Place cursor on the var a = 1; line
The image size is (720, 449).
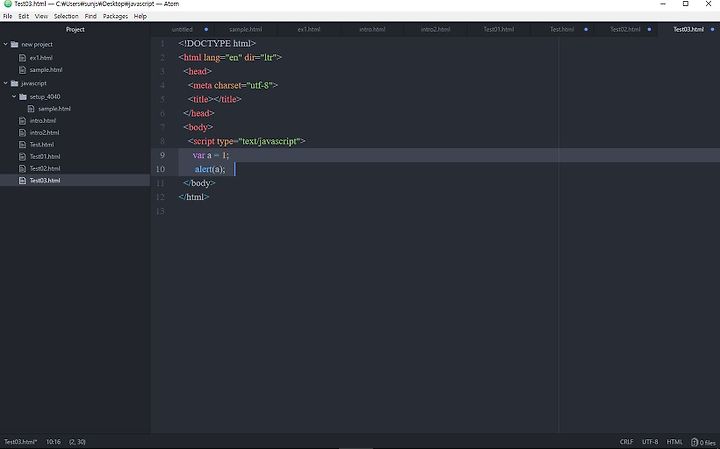211,155
